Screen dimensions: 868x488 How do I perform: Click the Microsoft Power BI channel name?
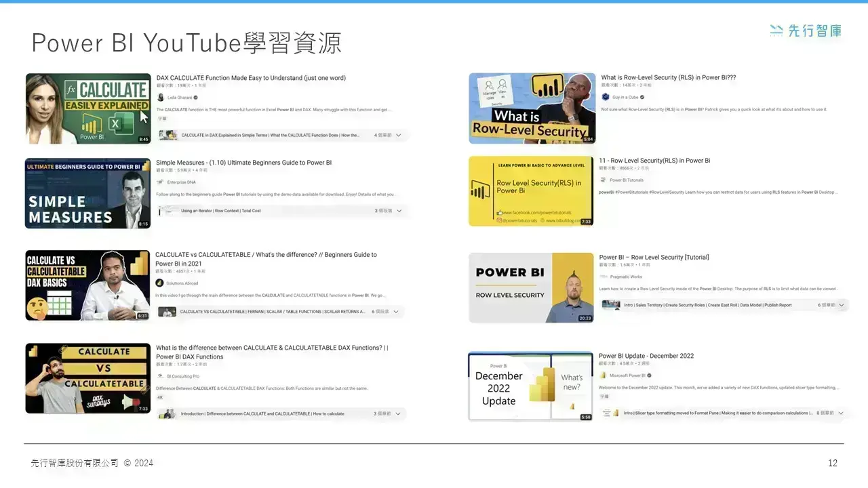pos(627,375)
